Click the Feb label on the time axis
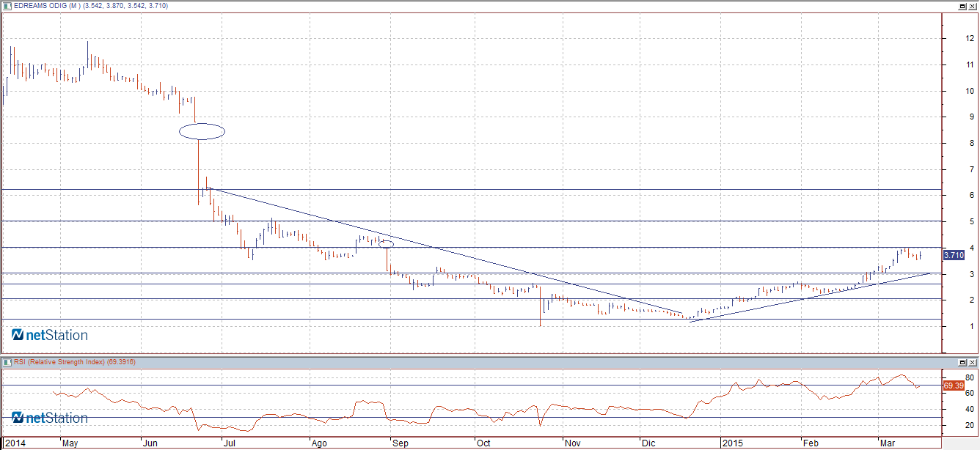This screenshot has height=450, width=980. [810, 443]
